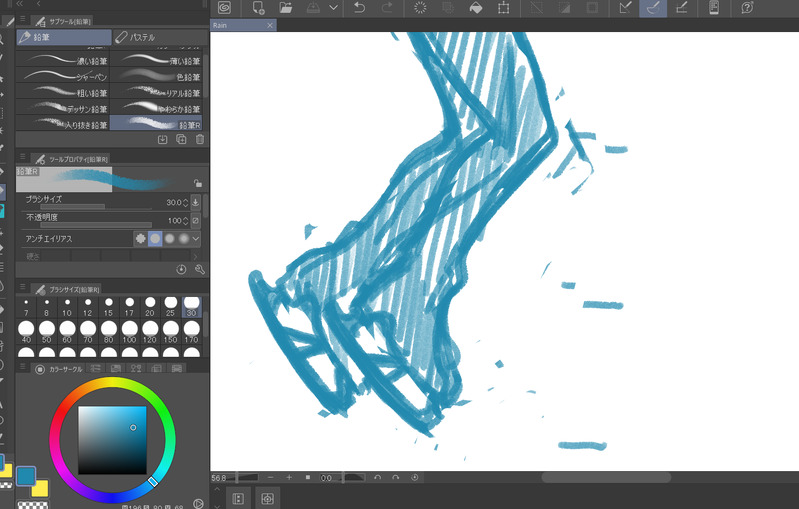The image size is (799, 509).
Task: Deselect the selection area icon
Action: tap(536, 8)
